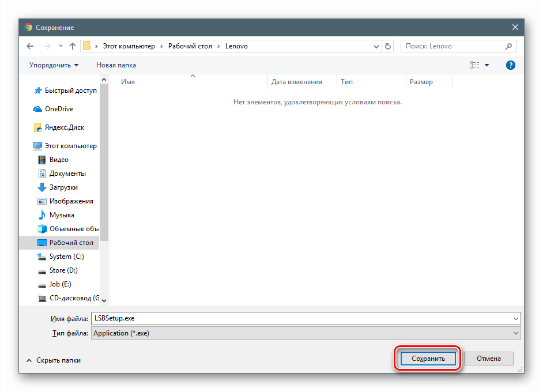Open the recent locations dropdown arrow
This screenshot has width=543, height=392.
[x=61, y=46]
